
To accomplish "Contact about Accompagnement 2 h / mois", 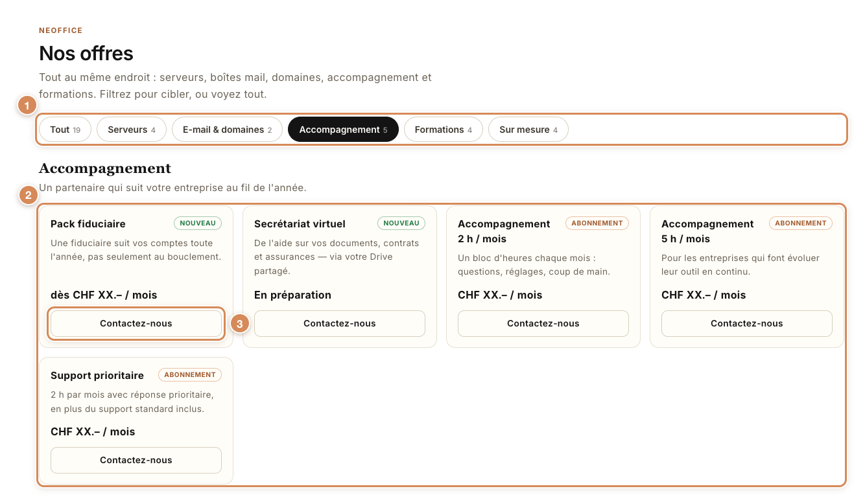I will point(543,323).
